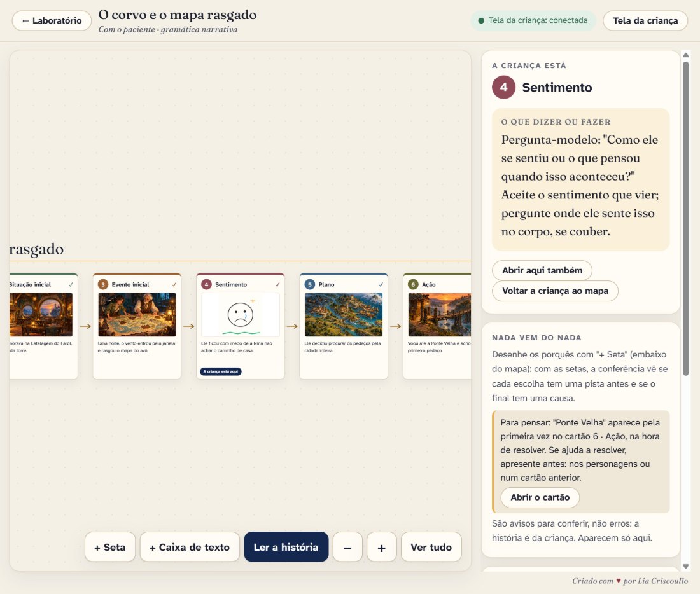
Task: Select the Sentimento card number 4 badge
Action: [x=206, y=284]
